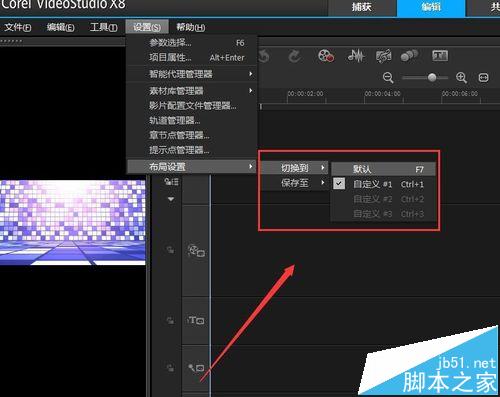Viewport: 500px width, 397px height.
Task: Open the 帮助 (Help) menu
Action: click(190, 27)
